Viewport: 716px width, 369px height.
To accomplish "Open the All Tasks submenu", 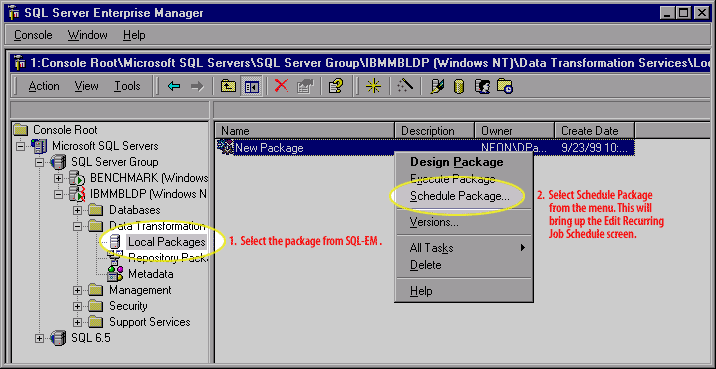I will click(463, 248).
